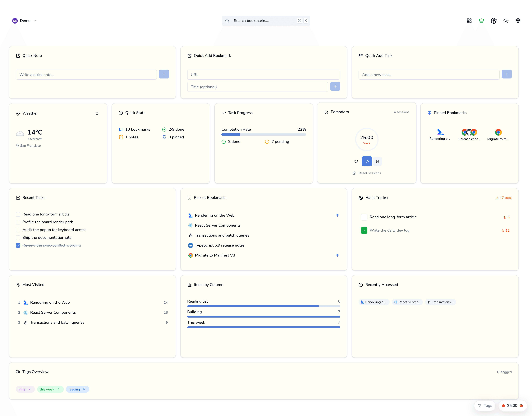Check task Audit the popup for keyboard access
The height and width of the screenshot is (416, 532).
[x=18, y=230]
